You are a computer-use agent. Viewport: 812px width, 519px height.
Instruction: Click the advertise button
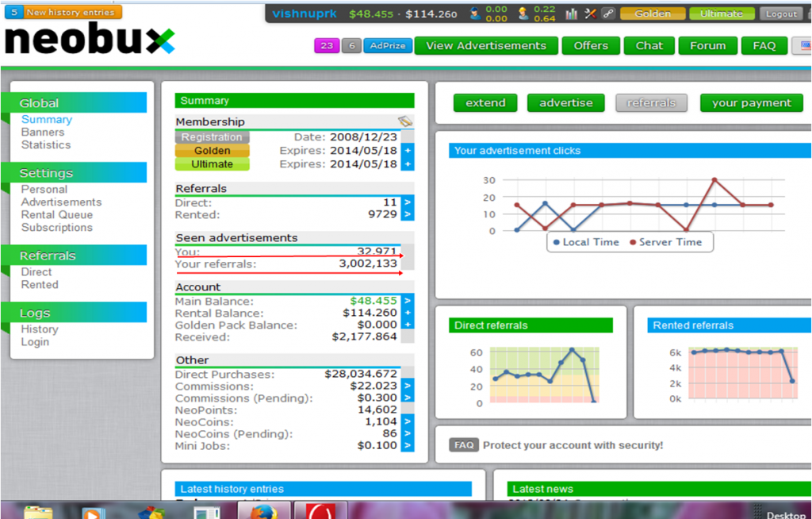[x=566, y=102]
